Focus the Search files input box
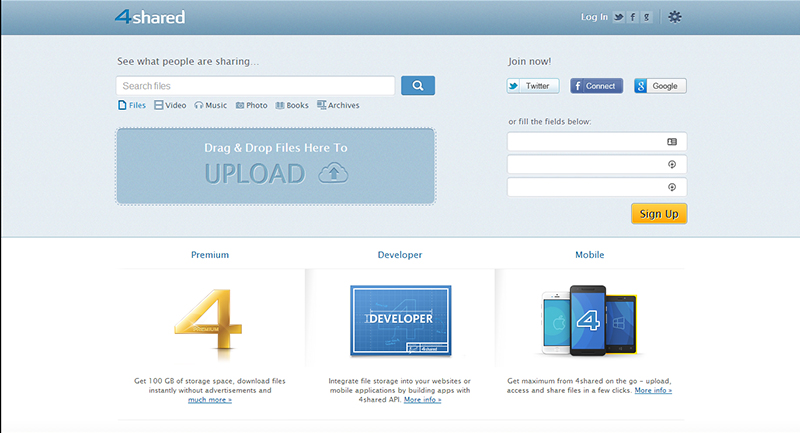The width and height of the screenshot is (800, 433). click(x=256, y=86)
